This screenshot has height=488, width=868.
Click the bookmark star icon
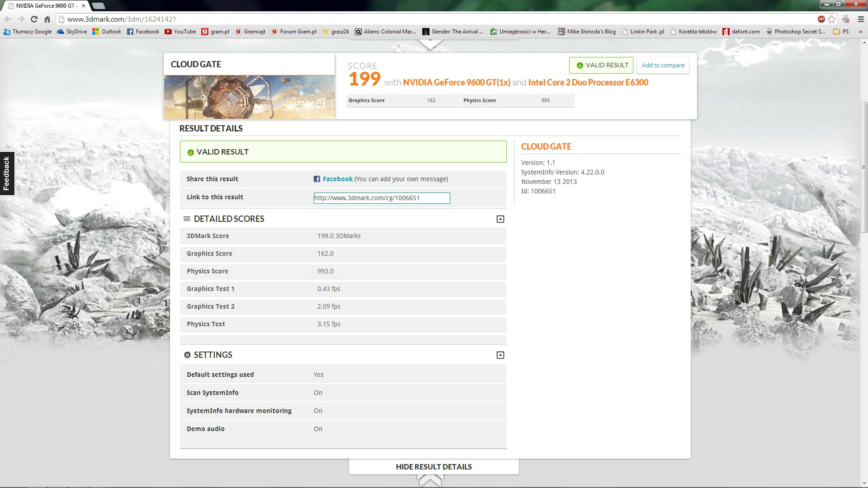pyautogui.click(x=832, y=19)
